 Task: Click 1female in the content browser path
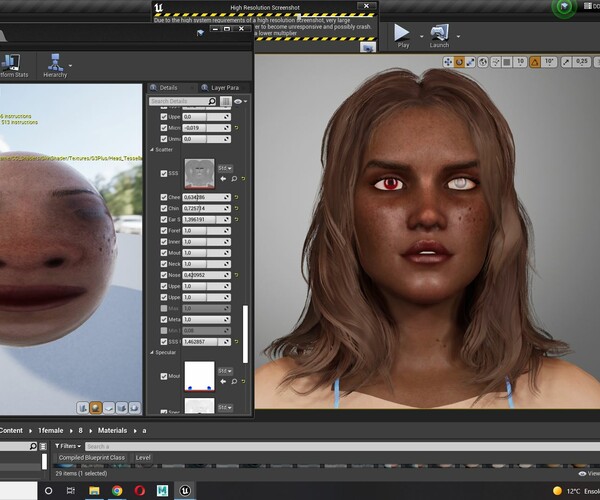(x=51, y=430)
